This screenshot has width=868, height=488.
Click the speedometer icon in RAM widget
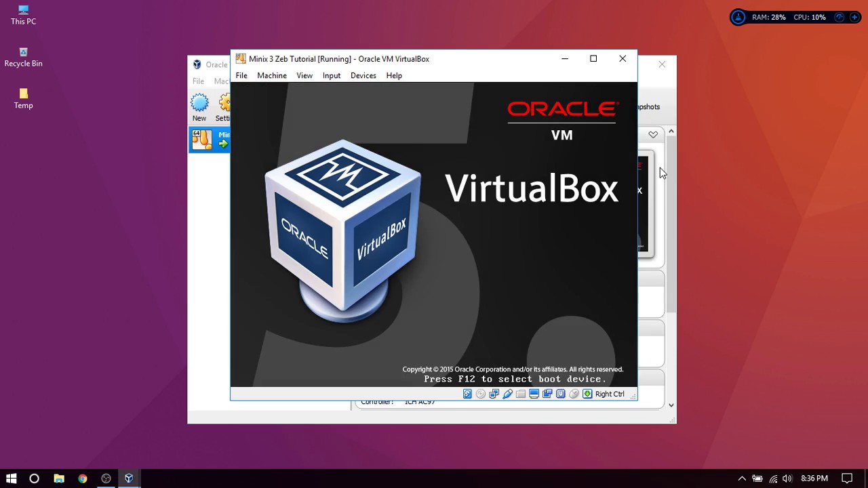point(840,17)
